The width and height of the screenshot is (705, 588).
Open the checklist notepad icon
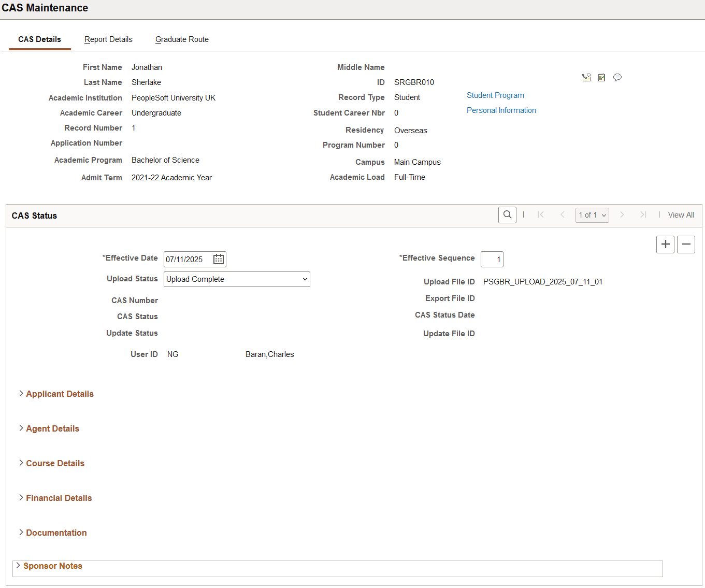(x=601, y=78)
